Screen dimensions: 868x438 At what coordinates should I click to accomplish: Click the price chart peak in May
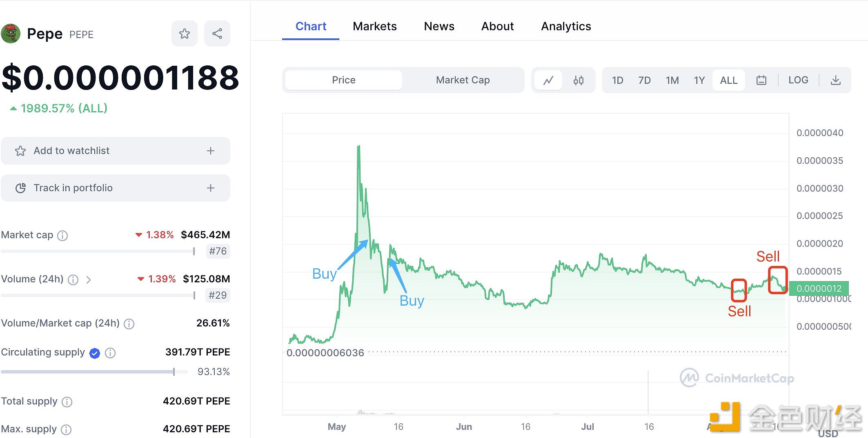358,146
